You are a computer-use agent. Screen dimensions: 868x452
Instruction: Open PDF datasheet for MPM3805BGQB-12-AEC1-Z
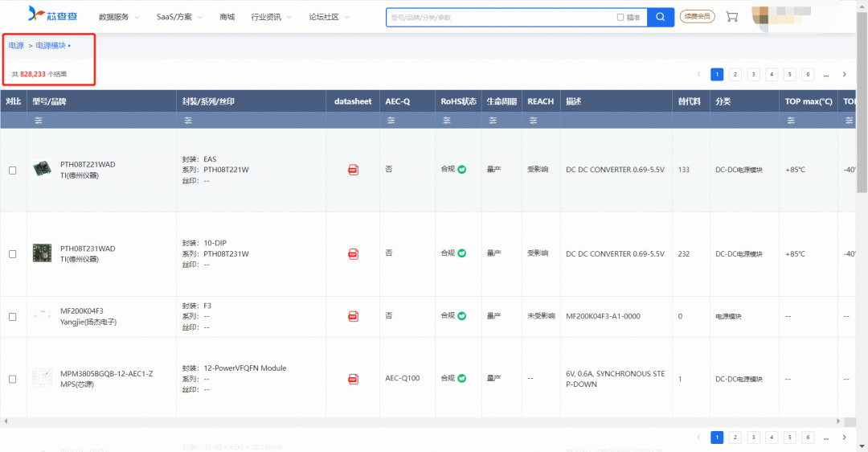click(x=353, y=379)
